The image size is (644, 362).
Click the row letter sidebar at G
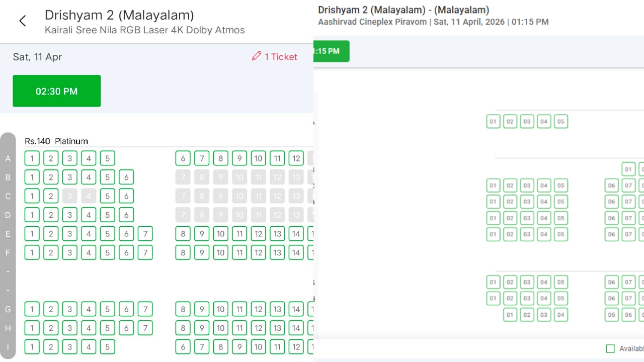coord(8,309)
